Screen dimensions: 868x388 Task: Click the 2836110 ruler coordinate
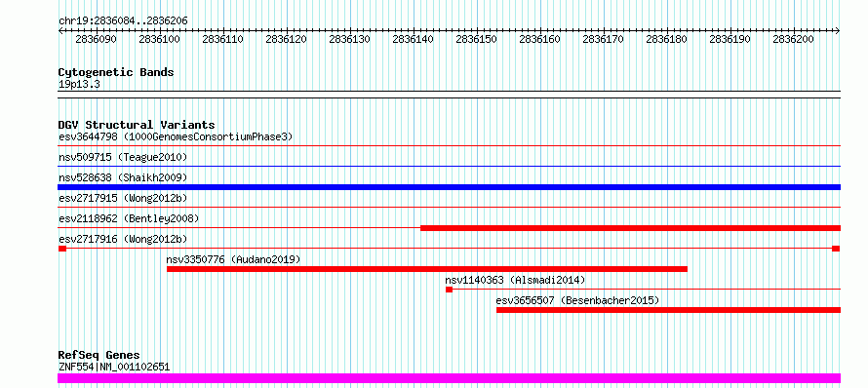pyautogui.click(x=223, y=39)
